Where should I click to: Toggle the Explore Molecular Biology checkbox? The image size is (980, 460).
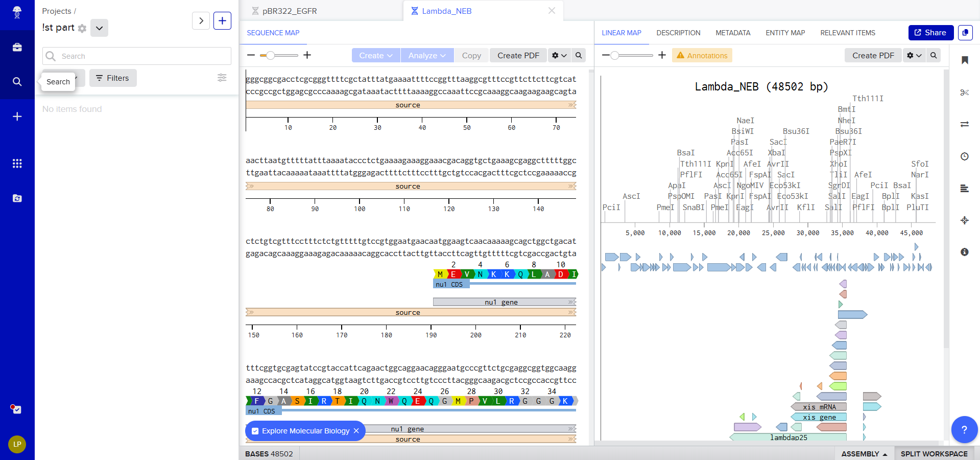point(255,431)
